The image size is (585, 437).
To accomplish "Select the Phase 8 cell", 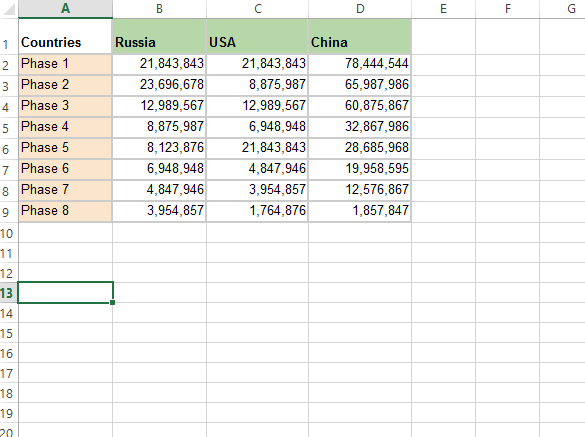I will pyautogui.click(x=65, y=211).
